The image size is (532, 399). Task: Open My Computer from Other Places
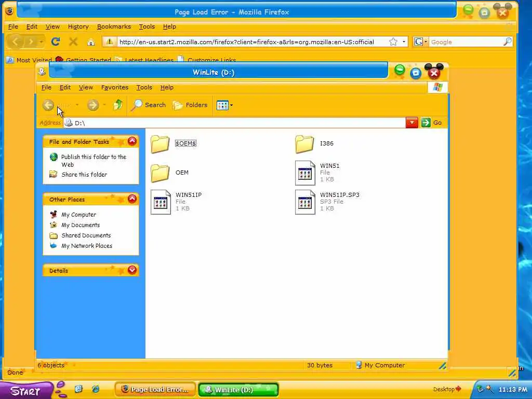(79, 215)
